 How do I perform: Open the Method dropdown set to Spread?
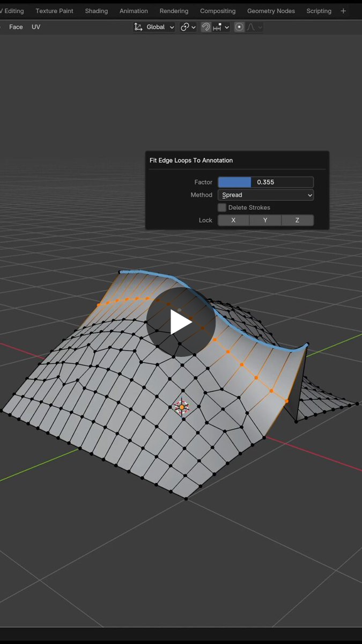tap(265, 195)
